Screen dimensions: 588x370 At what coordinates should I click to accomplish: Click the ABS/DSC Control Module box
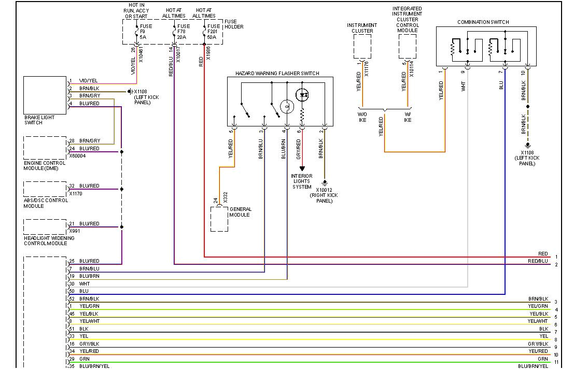45,189
